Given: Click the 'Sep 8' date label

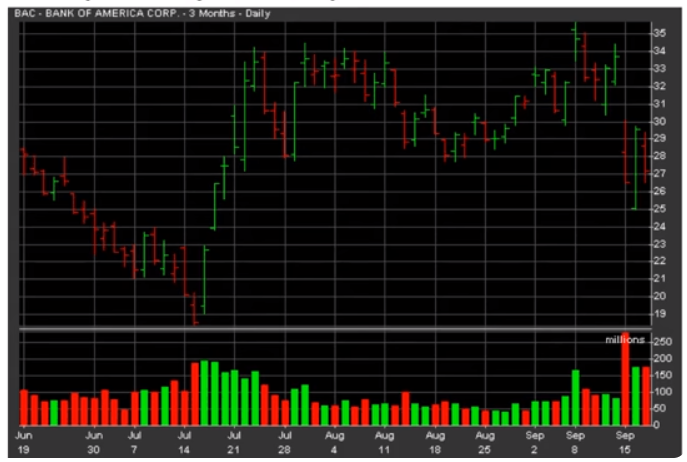Looking at the screenshot, I should (x=575, y=442).
